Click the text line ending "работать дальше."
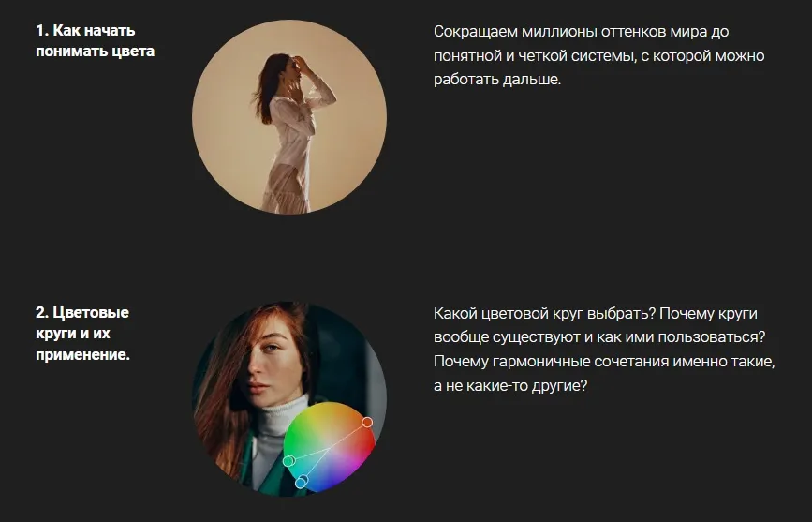This screenshot has height=522, width=812. pos(497,80)
